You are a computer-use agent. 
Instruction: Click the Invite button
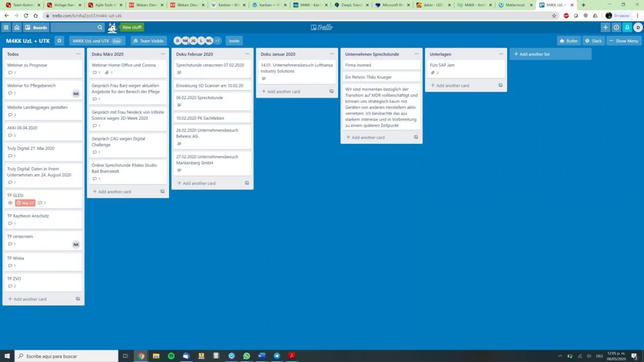point(234,41)
